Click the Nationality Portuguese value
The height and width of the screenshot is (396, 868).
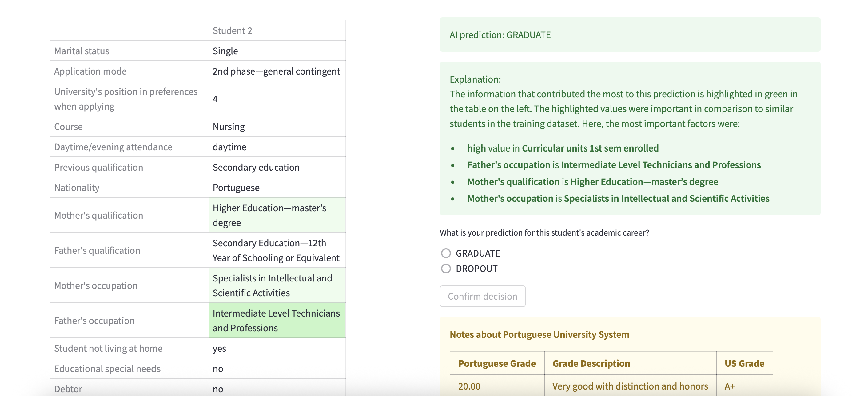[236, 188]
